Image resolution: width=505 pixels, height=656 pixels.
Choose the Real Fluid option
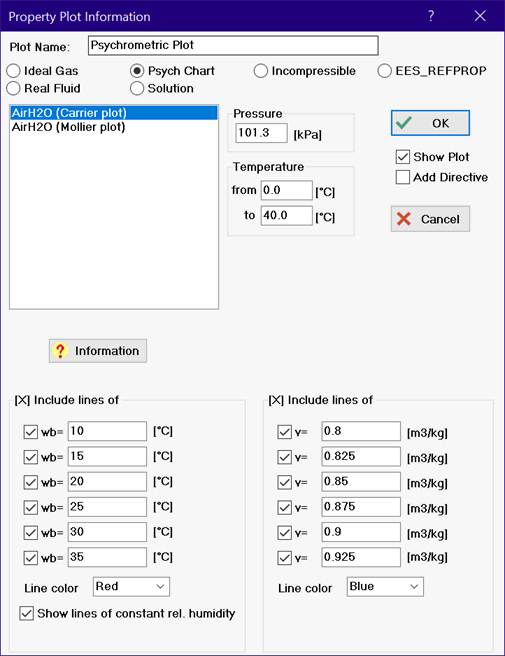pyautogui.click(x=13, y=88)
